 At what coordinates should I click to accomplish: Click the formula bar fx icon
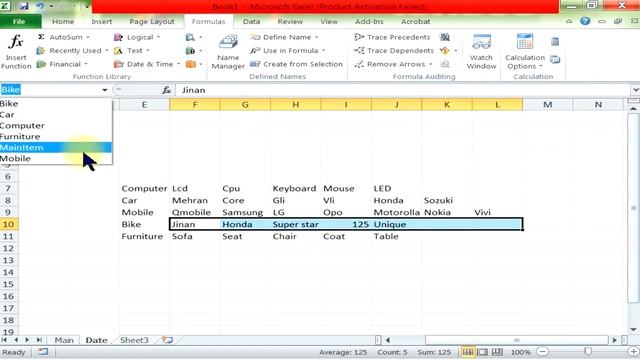pos(166,90)
